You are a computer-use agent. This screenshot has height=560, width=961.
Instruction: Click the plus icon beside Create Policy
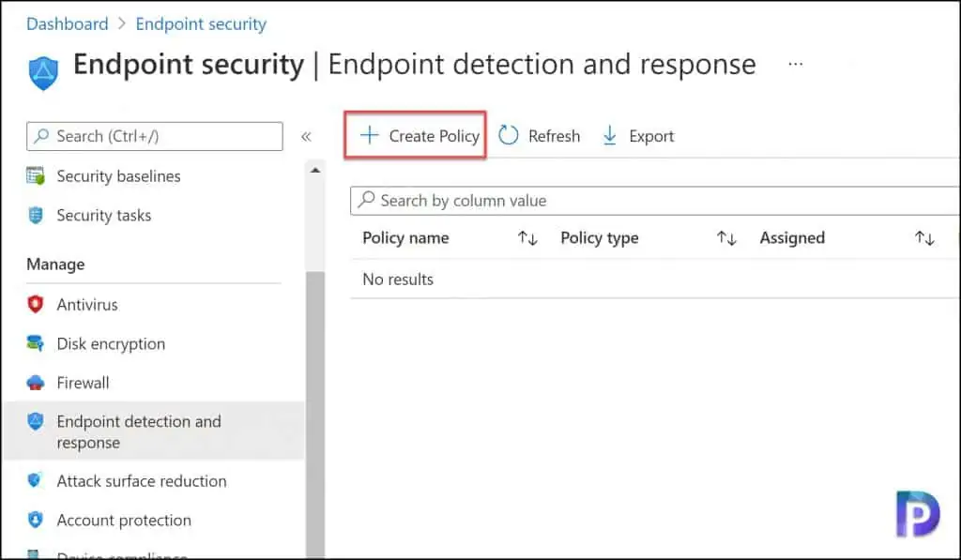pyautogui.click(x=369, y=135)
